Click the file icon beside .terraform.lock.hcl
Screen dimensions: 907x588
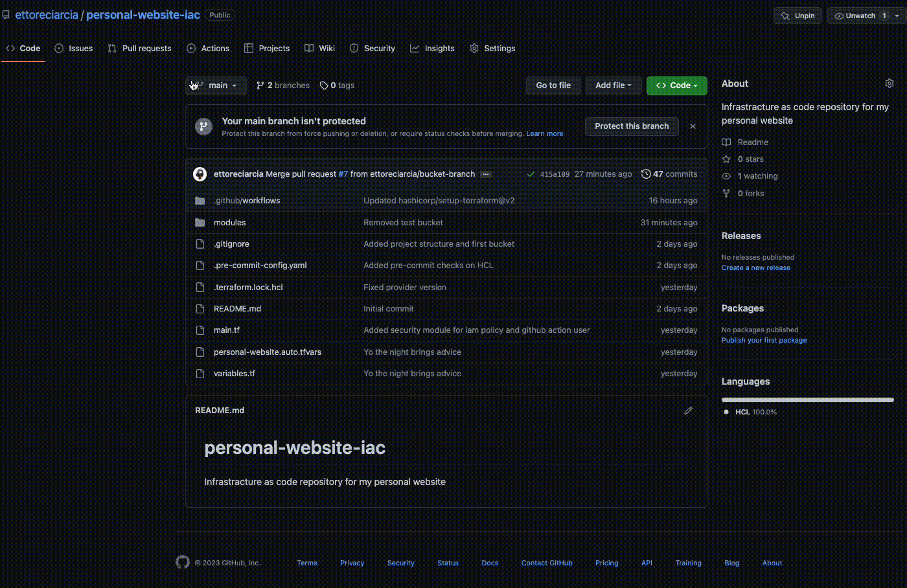pos(200,288)
